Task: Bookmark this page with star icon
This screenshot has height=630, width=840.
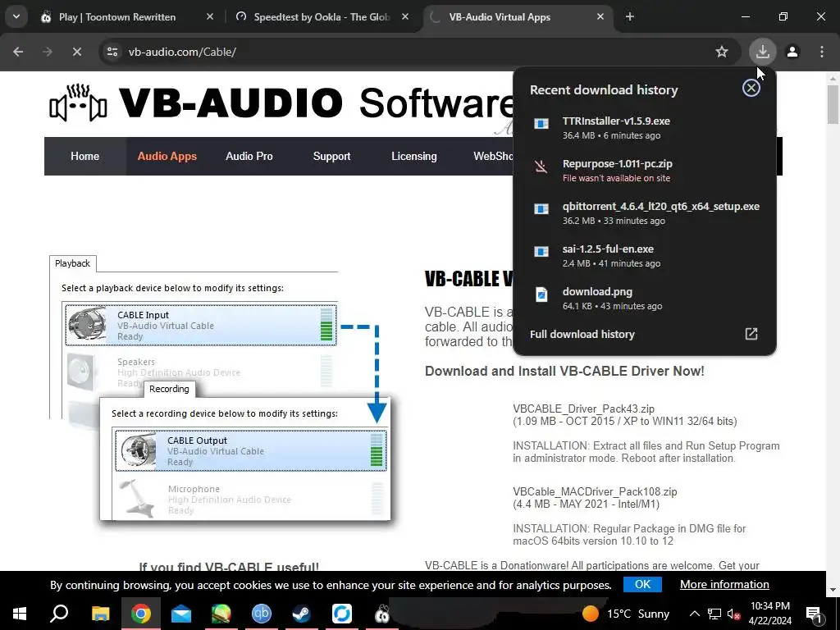Action: 722,52
